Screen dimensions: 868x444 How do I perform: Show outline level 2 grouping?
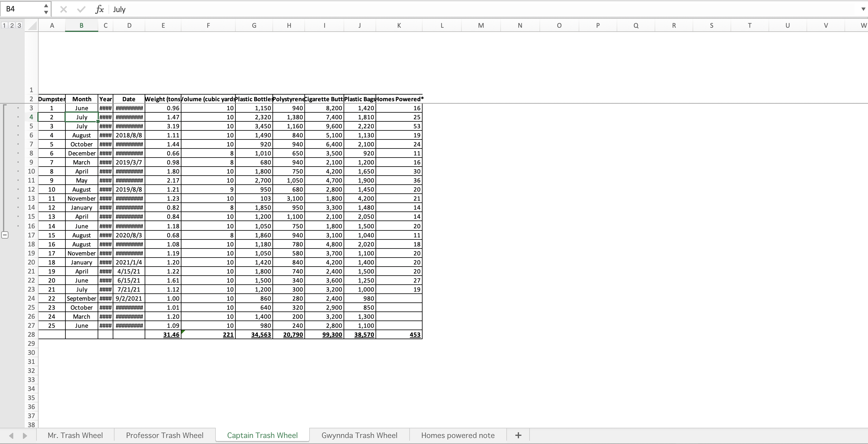coord(11,26)
